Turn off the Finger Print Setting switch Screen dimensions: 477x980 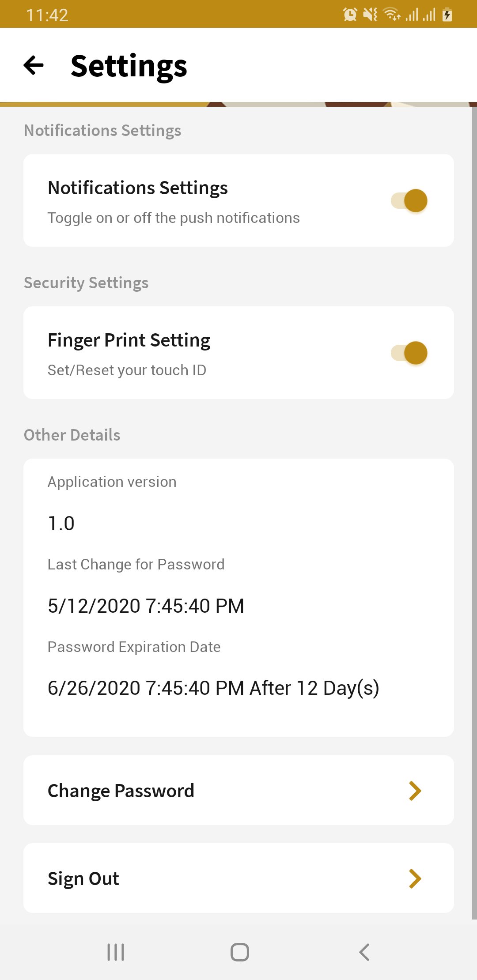coord(409,353)
